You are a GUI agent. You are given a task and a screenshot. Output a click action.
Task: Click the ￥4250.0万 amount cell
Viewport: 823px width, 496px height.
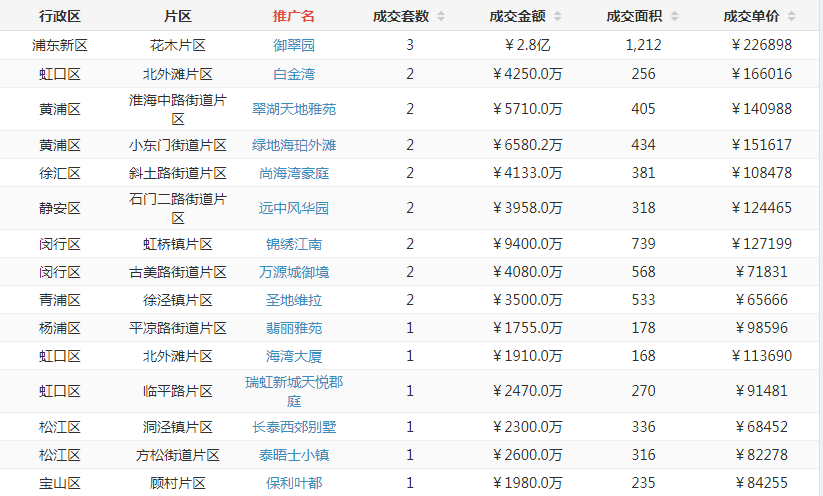tap(527, 74)
